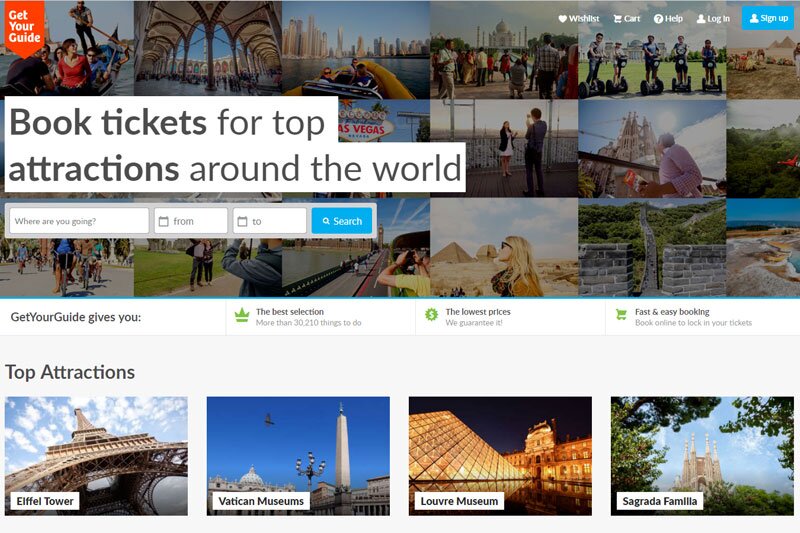
Task: Click the 'Top Attractions' heading
Action: tap(70, 372)
